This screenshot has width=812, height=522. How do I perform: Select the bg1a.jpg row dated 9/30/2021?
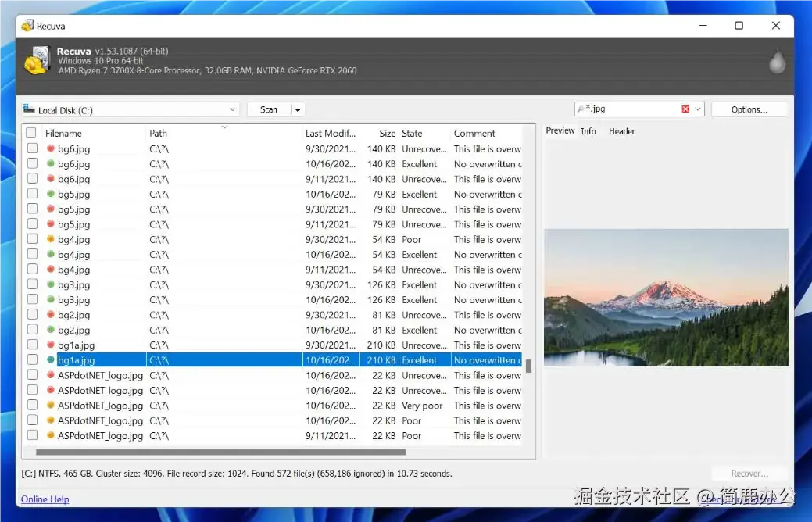(x=274, y=345)
